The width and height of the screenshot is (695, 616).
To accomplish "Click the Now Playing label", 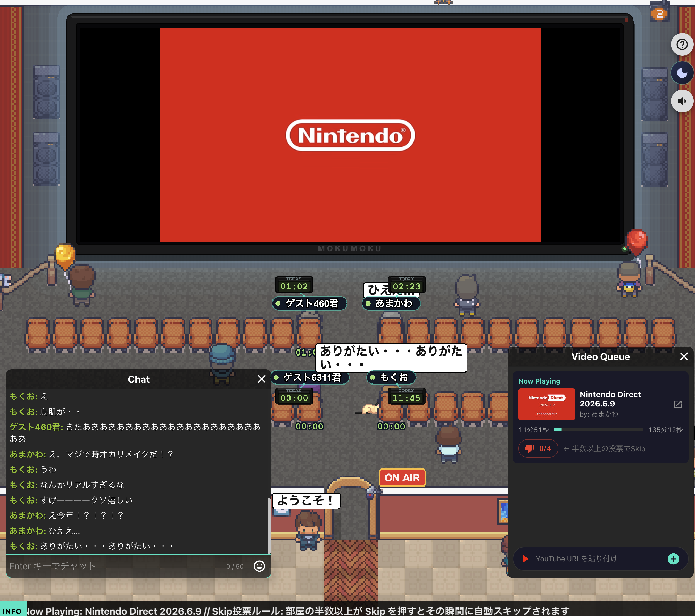I will [539, 381].
